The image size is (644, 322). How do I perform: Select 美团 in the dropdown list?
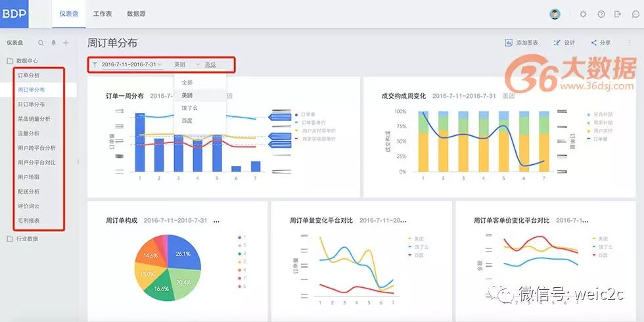click(x=200, y=95)
